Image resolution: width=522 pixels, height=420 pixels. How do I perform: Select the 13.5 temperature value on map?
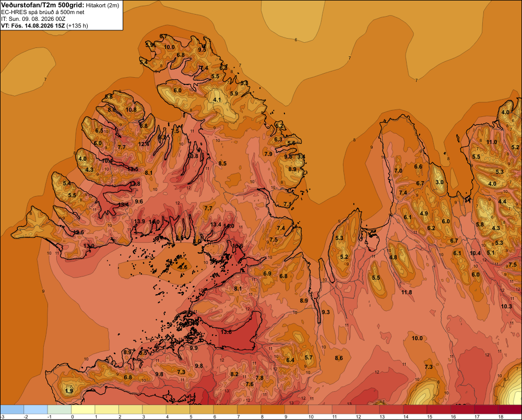[x=133, y=169]
